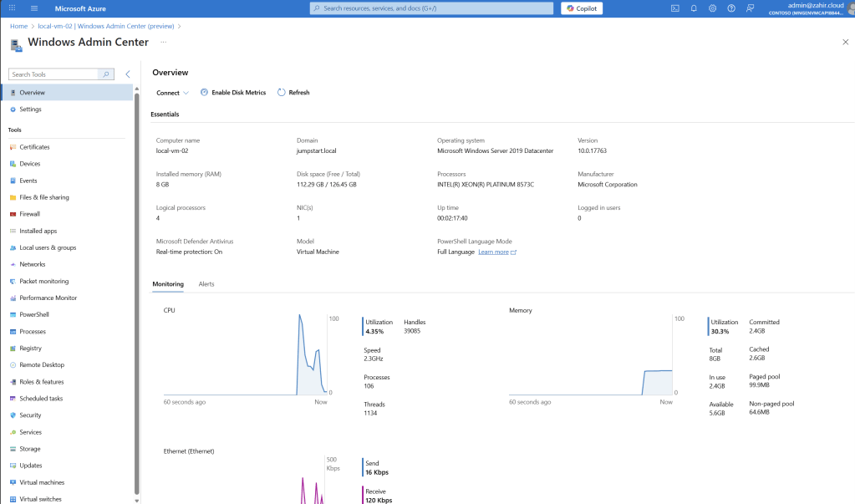This screenshot has width=855, height=504.
Task: Open the Firewall tool
Action: (x=29, y=214)
